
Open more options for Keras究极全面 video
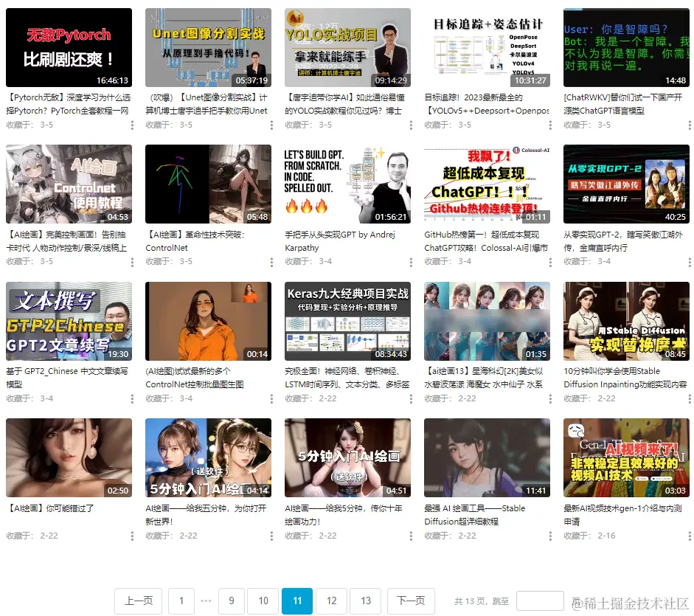411,399
